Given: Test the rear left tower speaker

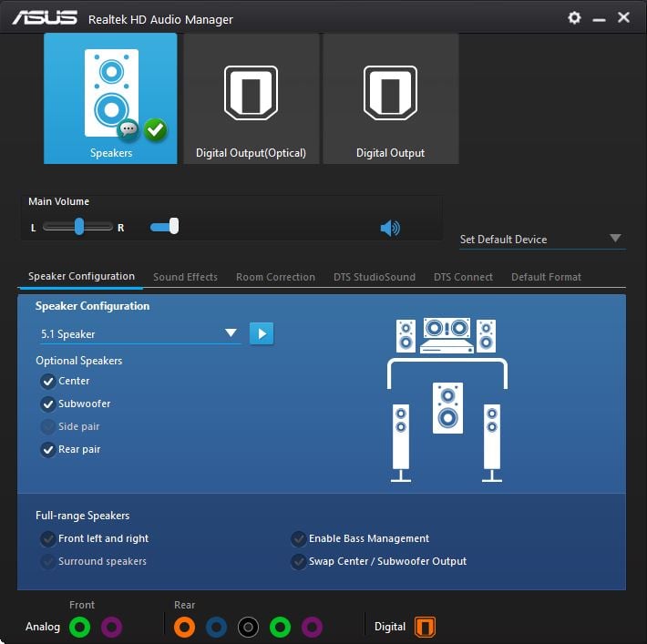Looking at the screenshot, I should (401, 443).
